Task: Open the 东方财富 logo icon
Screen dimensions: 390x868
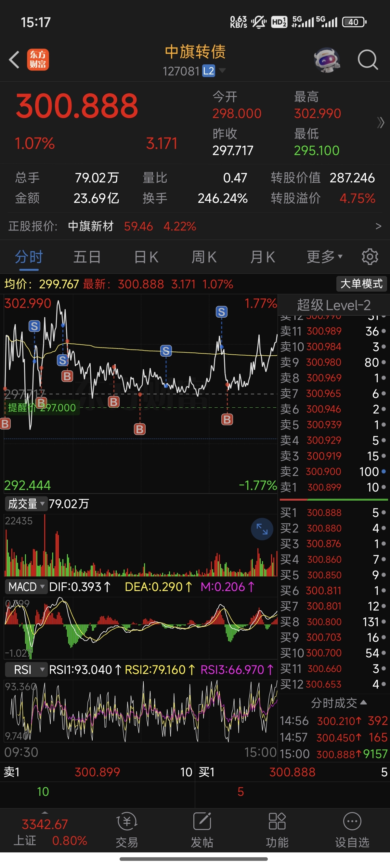Action: coord(38,59)
